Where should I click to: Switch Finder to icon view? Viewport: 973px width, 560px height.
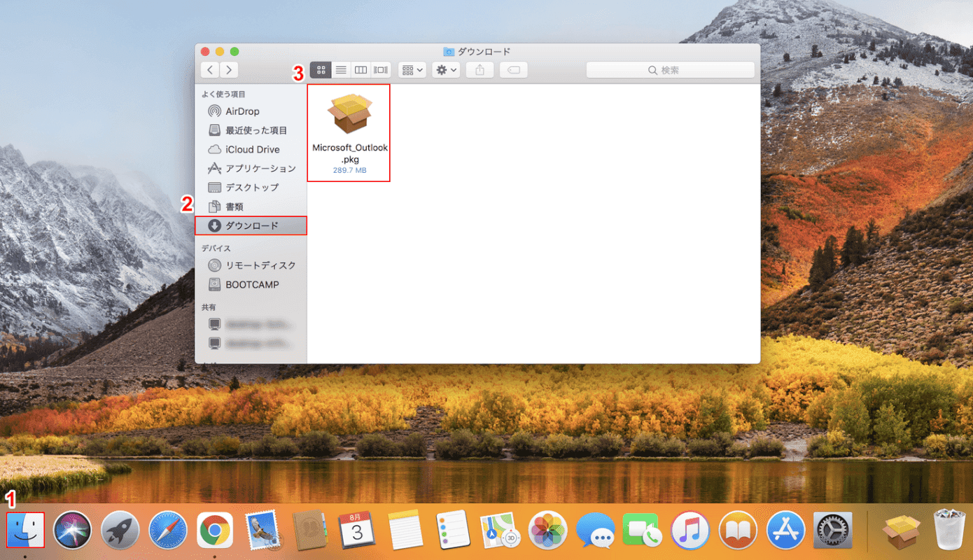pos(321,70)
